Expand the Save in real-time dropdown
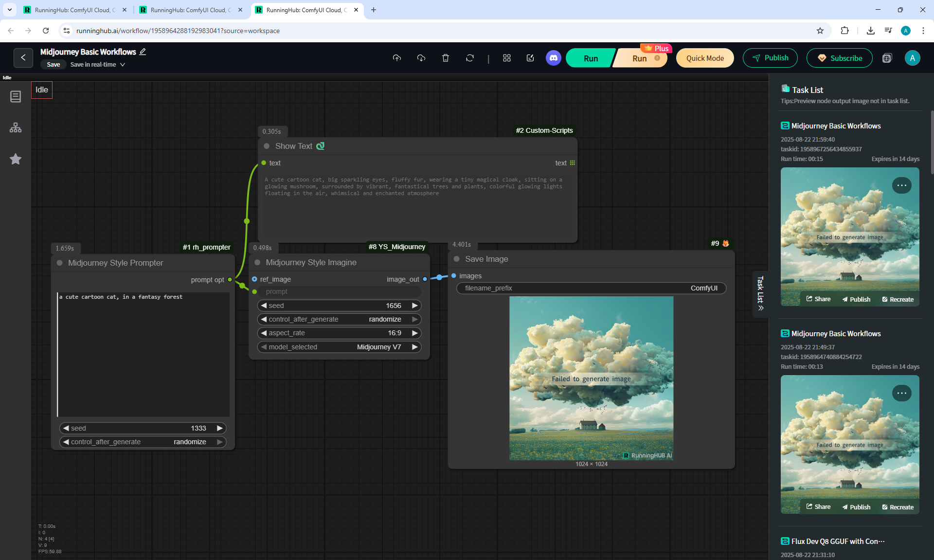Image resolution: width=934 pixels, height=560 pixels. pos(123,65)
